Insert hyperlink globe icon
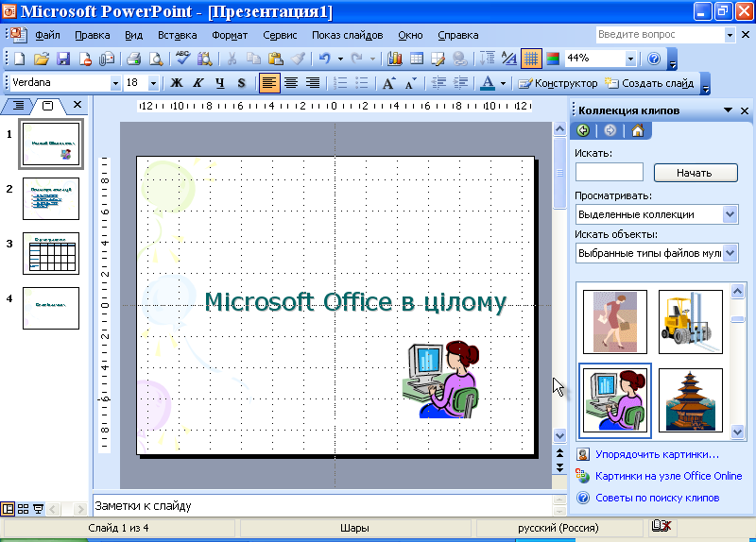The width and height of the screenshot is (756, 542). coord(460,59)
